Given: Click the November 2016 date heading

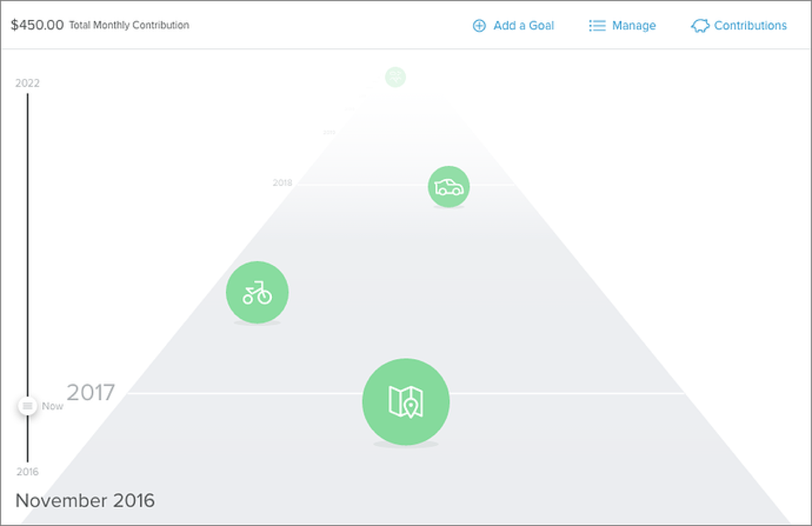Looking at the screenshot, I should point(85,501).
